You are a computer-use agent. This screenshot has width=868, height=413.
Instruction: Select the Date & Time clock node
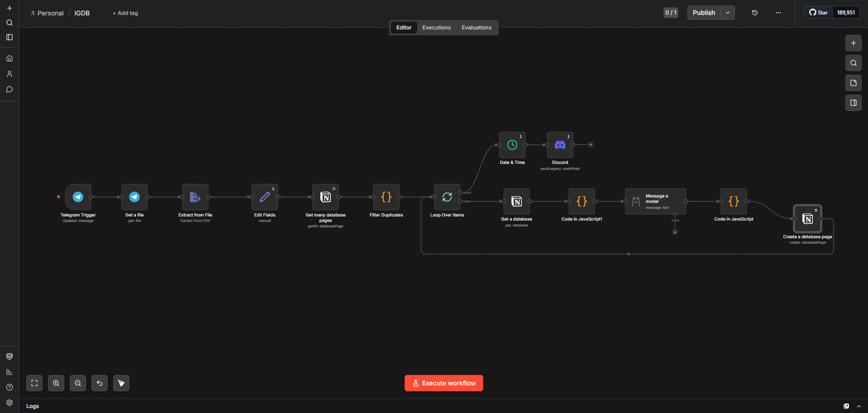pyautogui.click(x=512, y=145)
